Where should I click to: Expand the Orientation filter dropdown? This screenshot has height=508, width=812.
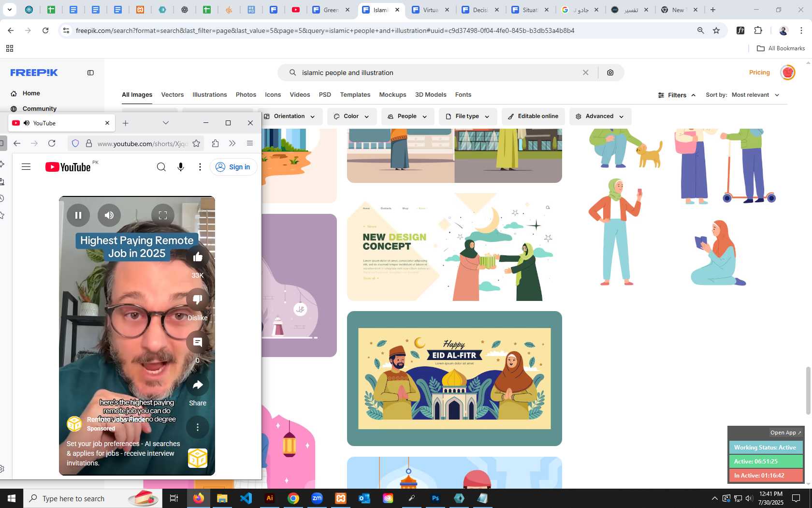coord(290,117)
